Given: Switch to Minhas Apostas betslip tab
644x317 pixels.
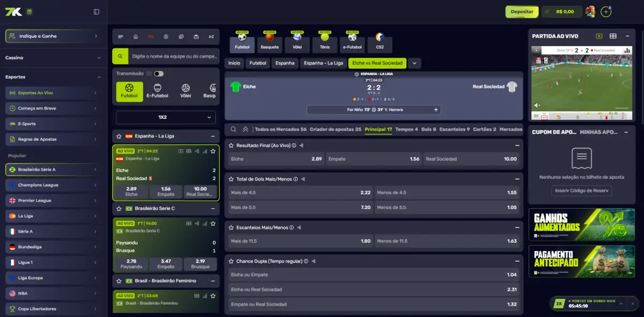Looking at the screenshot, I should pyautogui.click(x=598, y=132).
